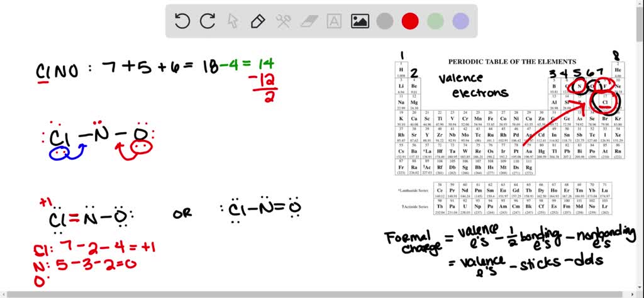Viewport: 644px width, 298px height.
Task: Choose the purple color swatch
Action: click(461, 21)
